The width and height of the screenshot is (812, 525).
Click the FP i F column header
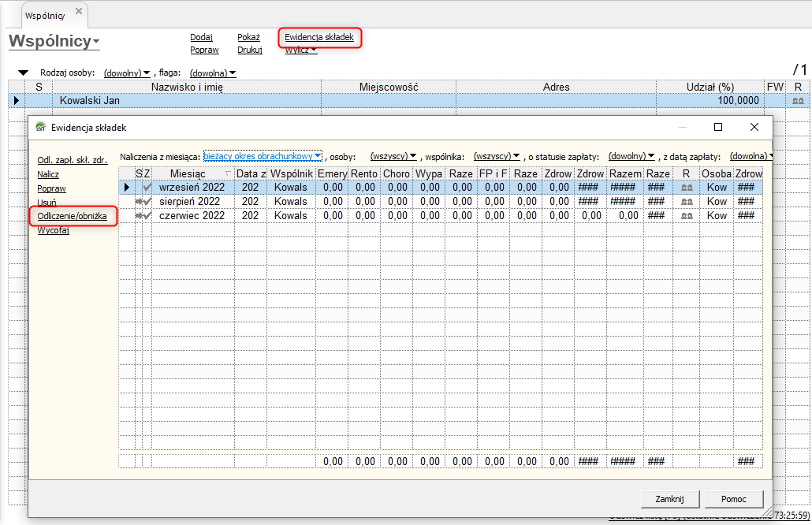(x=493, y=173)
